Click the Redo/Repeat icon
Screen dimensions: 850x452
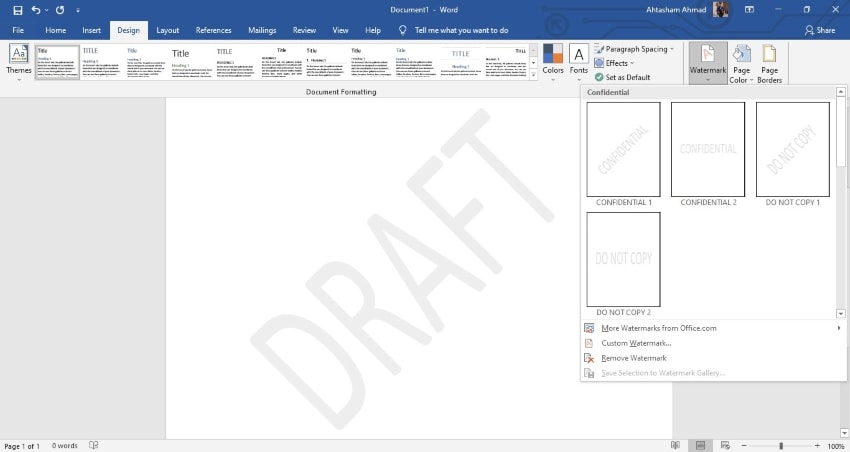60,10
